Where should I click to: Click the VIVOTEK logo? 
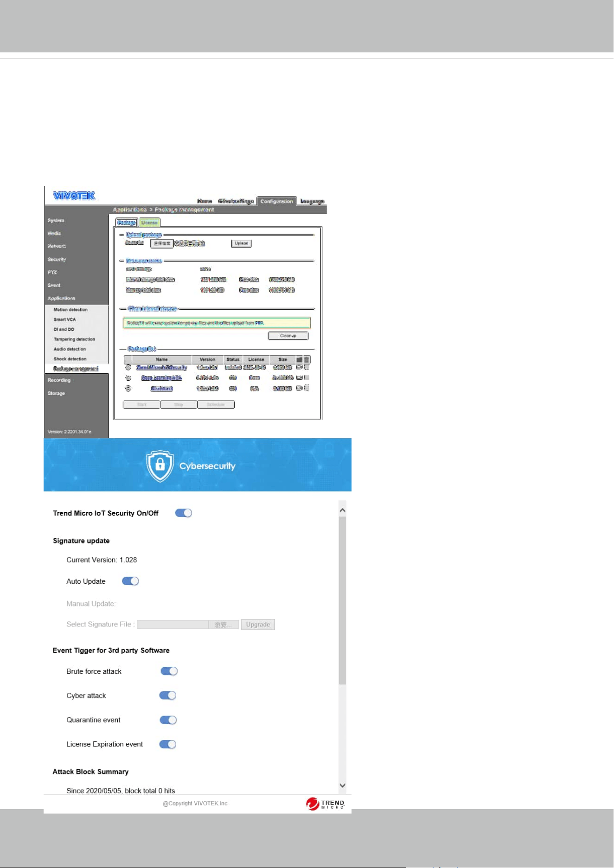(74, 196)
